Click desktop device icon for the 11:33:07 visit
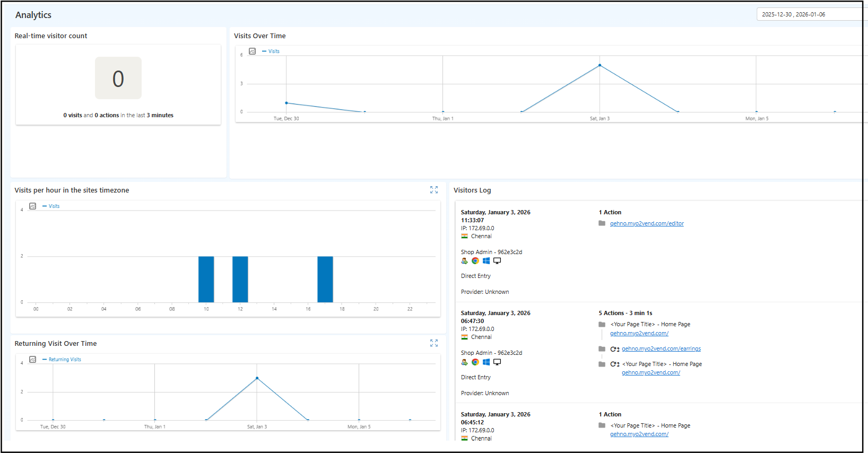Image resolution: width=868 pixels, height=453 pixels. click(x=497, y=261)
